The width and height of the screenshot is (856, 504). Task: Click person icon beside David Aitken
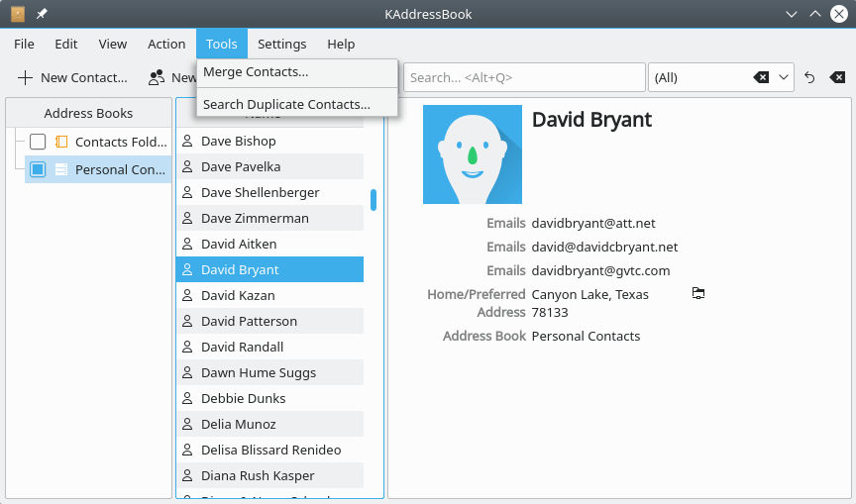187,244
